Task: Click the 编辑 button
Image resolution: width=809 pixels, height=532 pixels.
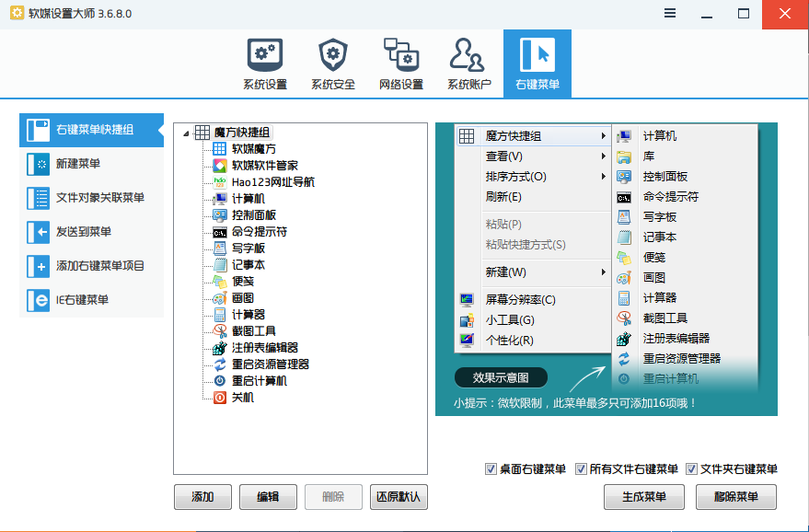Action: click(x=268, y=497)
